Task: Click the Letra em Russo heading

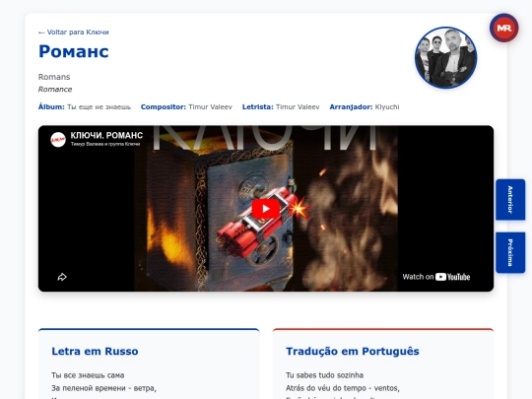Action: click(95, 351)
